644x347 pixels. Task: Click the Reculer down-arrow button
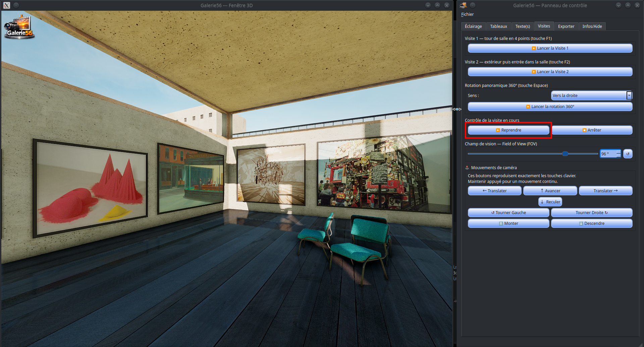(x=550, y=202)
